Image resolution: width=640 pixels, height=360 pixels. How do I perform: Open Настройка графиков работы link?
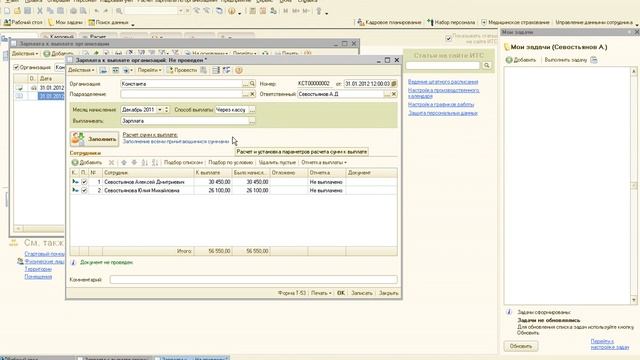(x=441, y=104)
